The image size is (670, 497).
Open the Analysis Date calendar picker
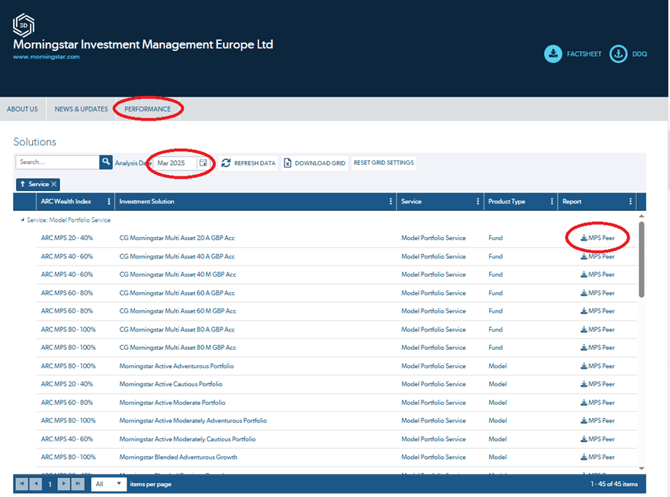(203, 162)
